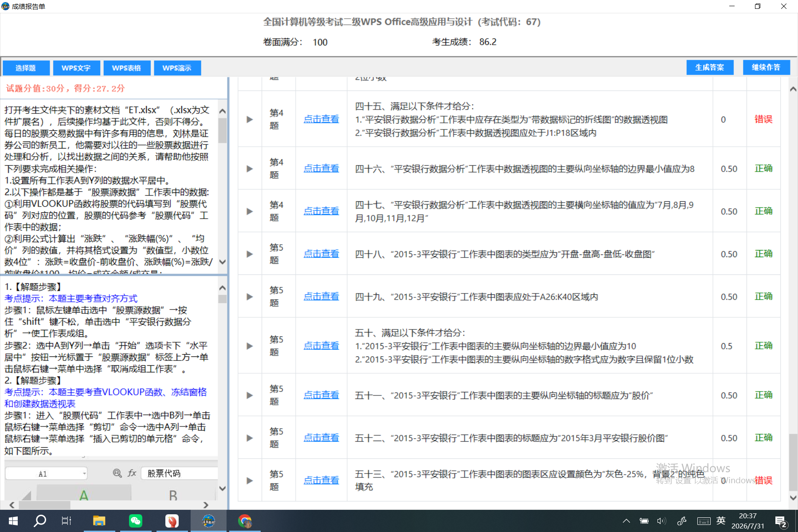The image size is (798, 532).
Task: Expand the 五十二 question row
Action: pyautogui.click(x=250, y=438)
